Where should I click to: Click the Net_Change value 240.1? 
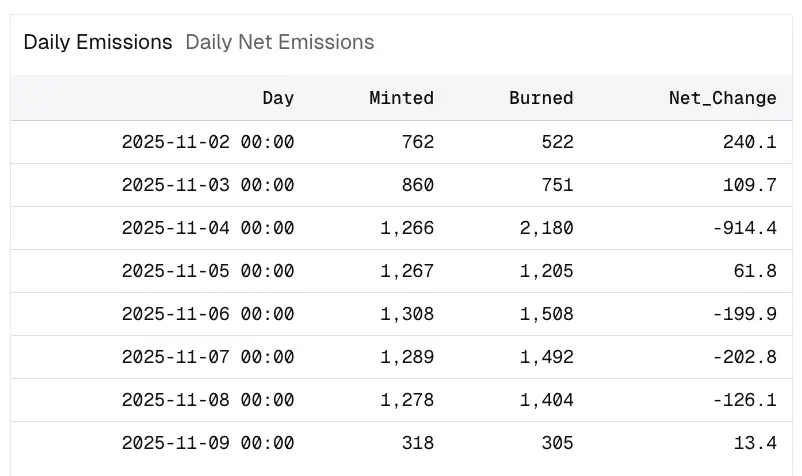[749, 142]
